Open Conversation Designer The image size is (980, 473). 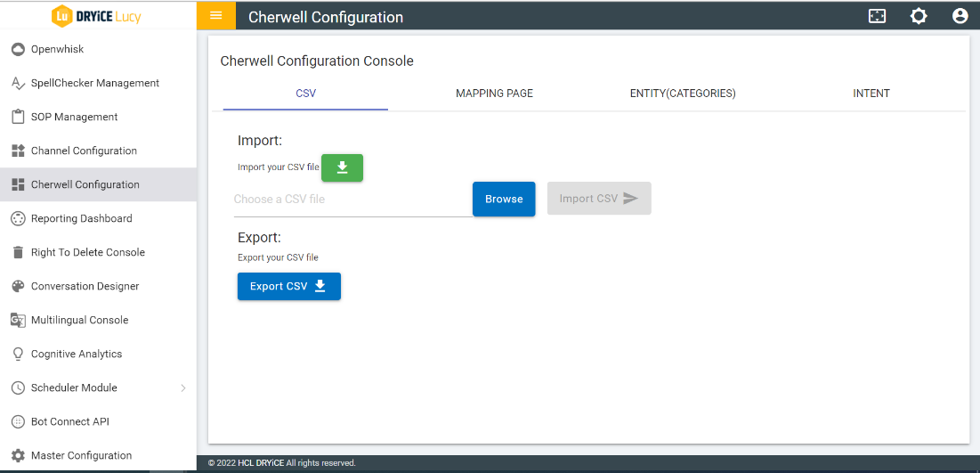click(x=98, y=286)
